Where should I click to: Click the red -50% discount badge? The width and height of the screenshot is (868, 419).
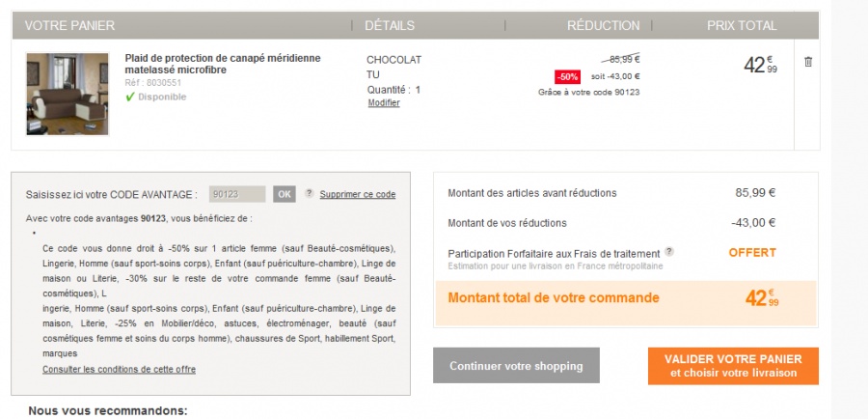pos(567,76)
